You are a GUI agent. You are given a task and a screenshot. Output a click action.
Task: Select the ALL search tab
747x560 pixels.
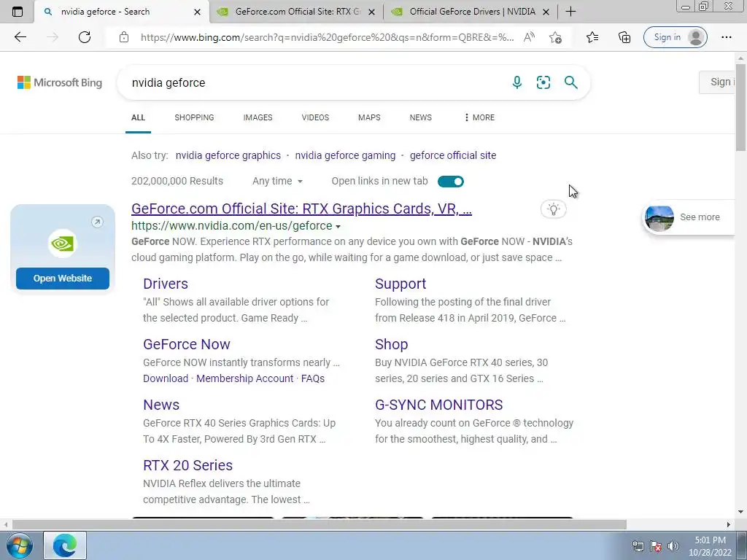[x=138, y=117]
